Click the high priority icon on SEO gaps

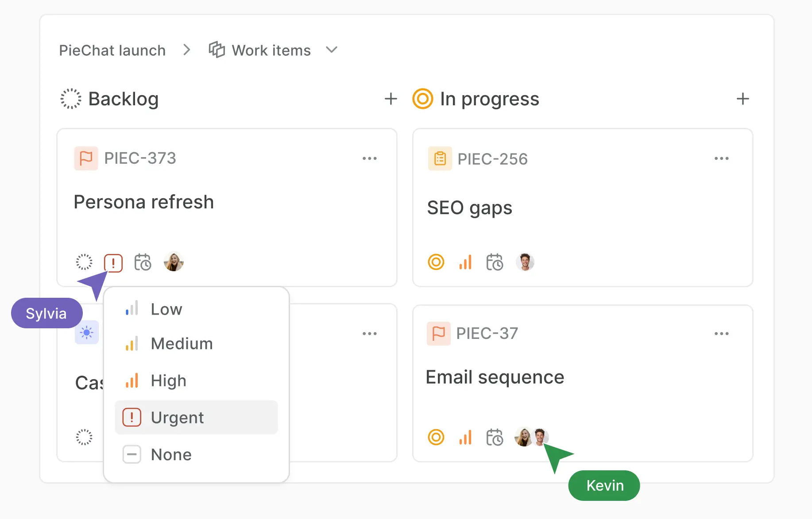[x=465, y=262]
